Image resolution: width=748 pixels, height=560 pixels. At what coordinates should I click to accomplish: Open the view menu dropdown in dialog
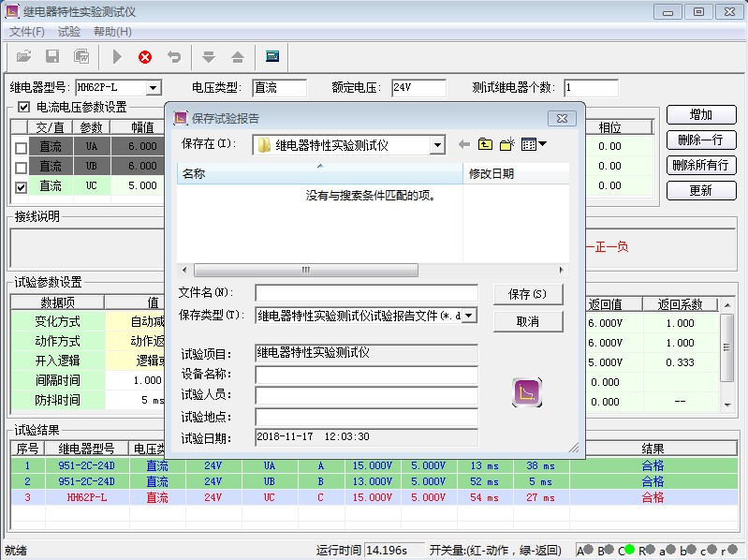pos(534,145)
